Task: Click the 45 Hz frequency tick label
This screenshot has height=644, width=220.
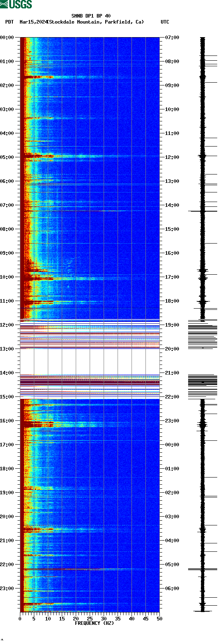Action: (x=145, y=619)
